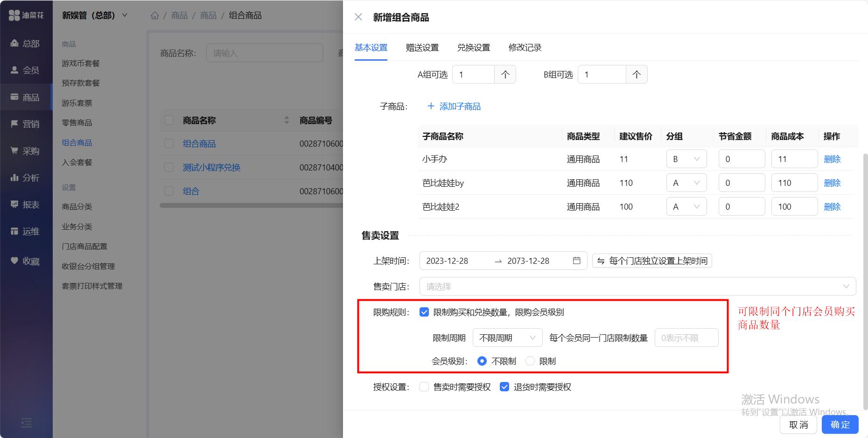
Task: Check the 组合 row checkbox
Action: tap(169, 191)
